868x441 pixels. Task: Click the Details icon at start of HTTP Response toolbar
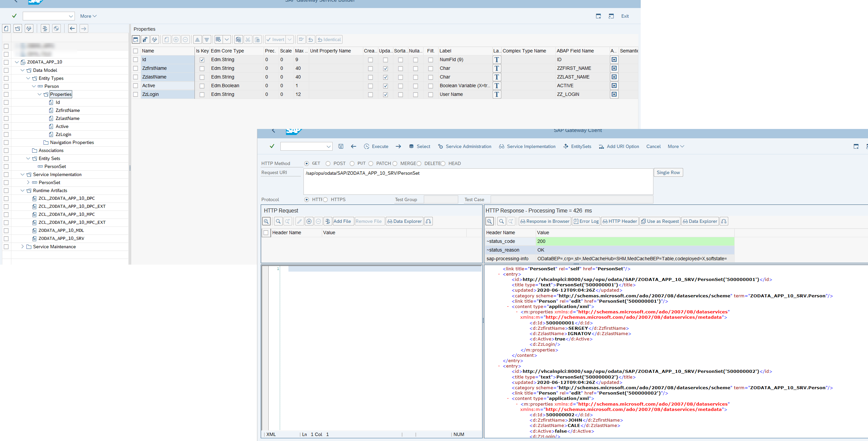[x=490, y=222]
